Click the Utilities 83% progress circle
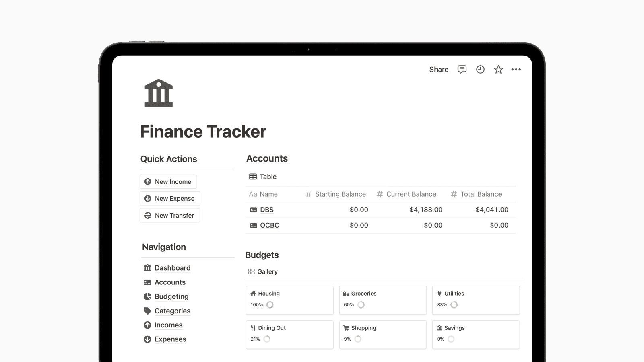This screenshot has width=644, height=362. (454, 305)
